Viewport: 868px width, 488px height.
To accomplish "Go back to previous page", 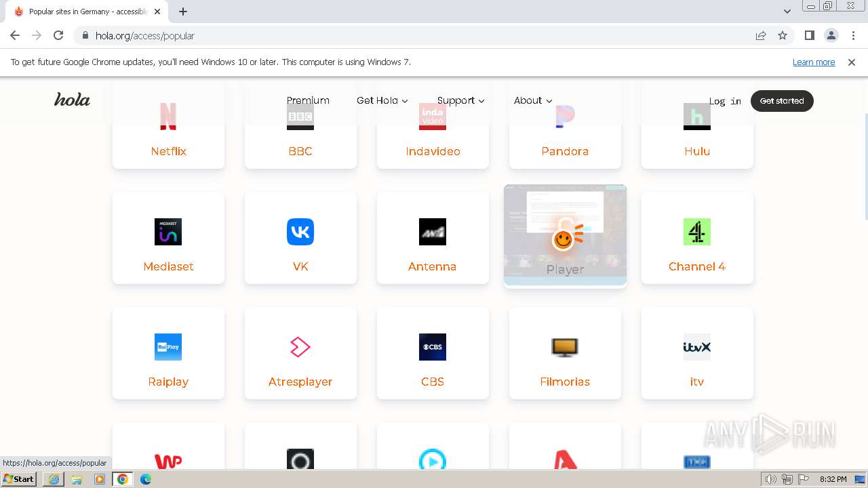I will pyautogui.click(x=15, y=35).
